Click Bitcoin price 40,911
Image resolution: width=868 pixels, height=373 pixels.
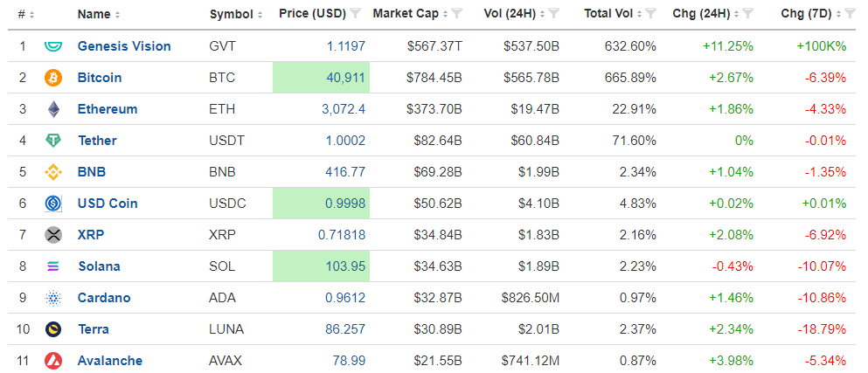coord(346,78)
